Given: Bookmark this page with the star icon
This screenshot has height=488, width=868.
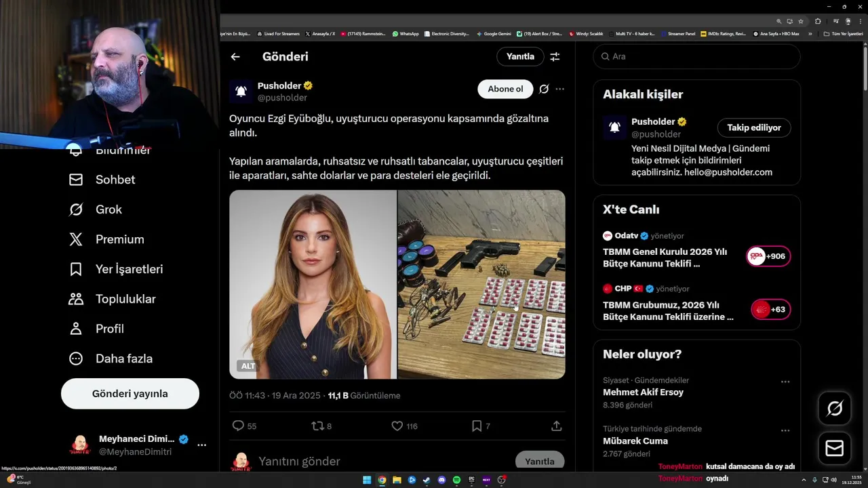Looking at the screenshot, I should tap(801, 21).
